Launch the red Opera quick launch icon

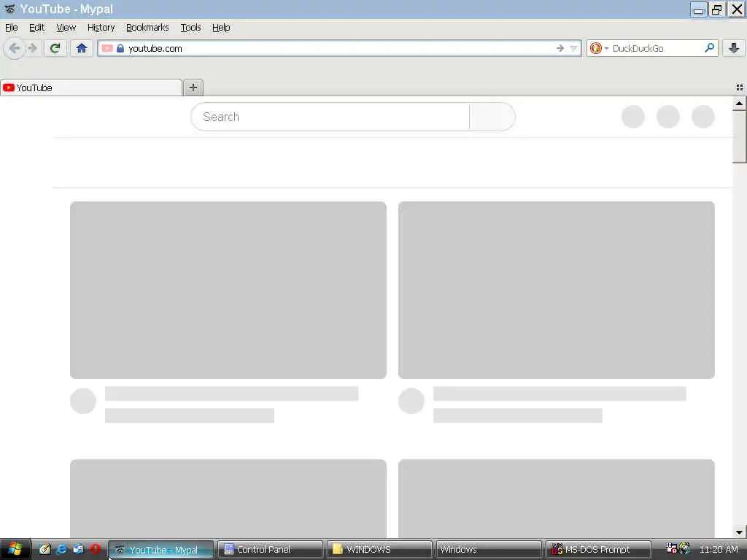(96, 549)
